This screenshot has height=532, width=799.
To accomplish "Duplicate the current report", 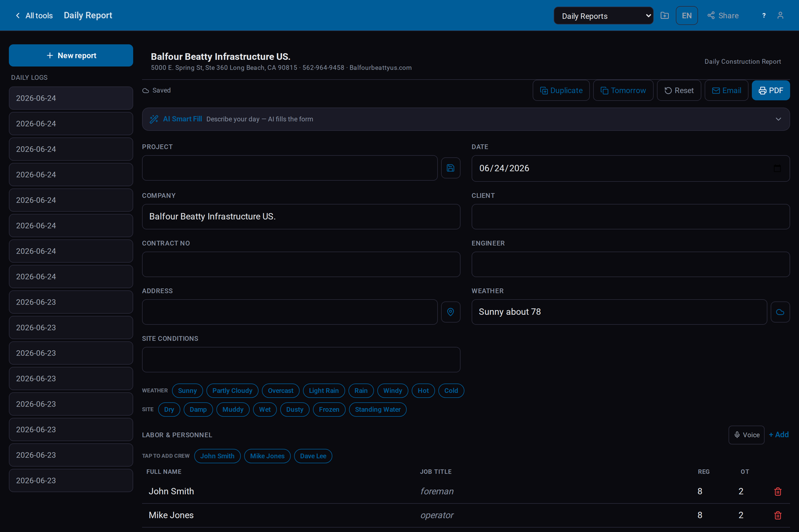I will click(x=561, y=90).
